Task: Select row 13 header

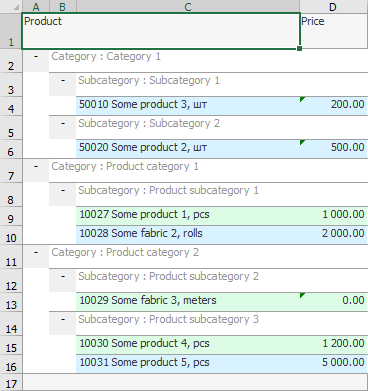Action: (11, 302)
